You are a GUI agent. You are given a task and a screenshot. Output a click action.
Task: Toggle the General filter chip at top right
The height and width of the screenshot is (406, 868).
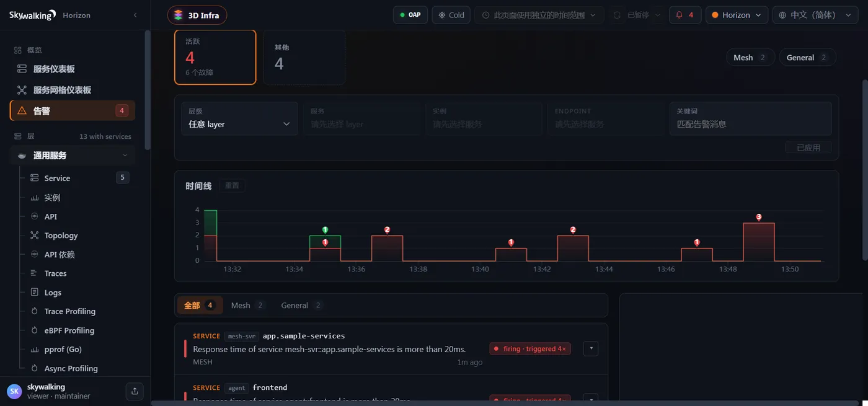pyautogui.click(x=807, y=57)
